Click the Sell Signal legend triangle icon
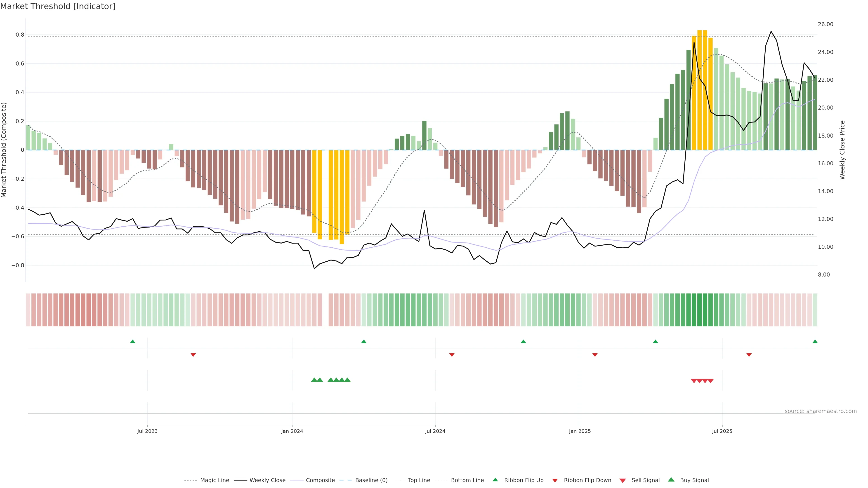 [x=622, y=480]
